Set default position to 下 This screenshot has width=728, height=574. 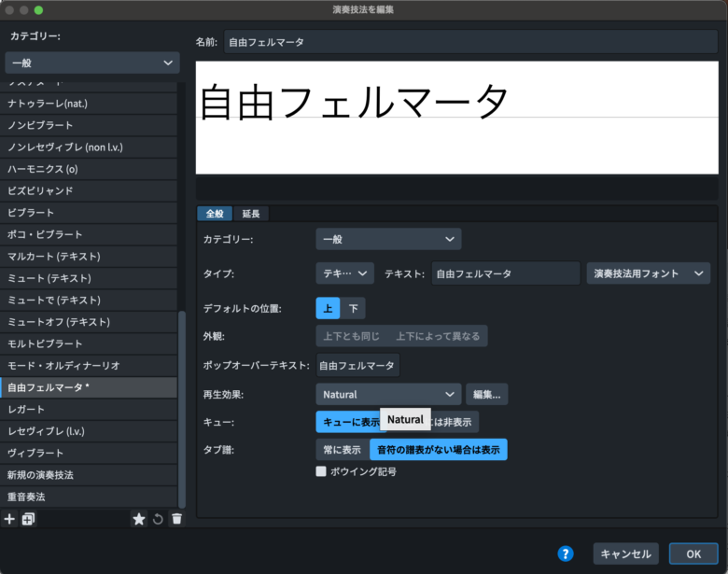pyautogui.click(x=353, y=308)
